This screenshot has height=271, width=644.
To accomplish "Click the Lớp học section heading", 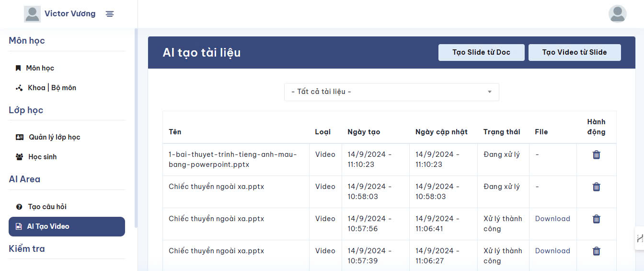I will tap(26, 110).
